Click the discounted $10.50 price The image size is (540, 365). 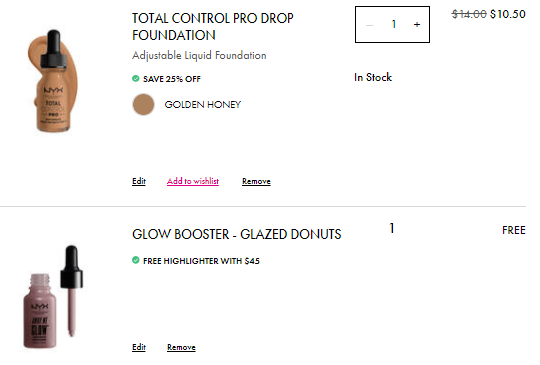tap(508, 14)
